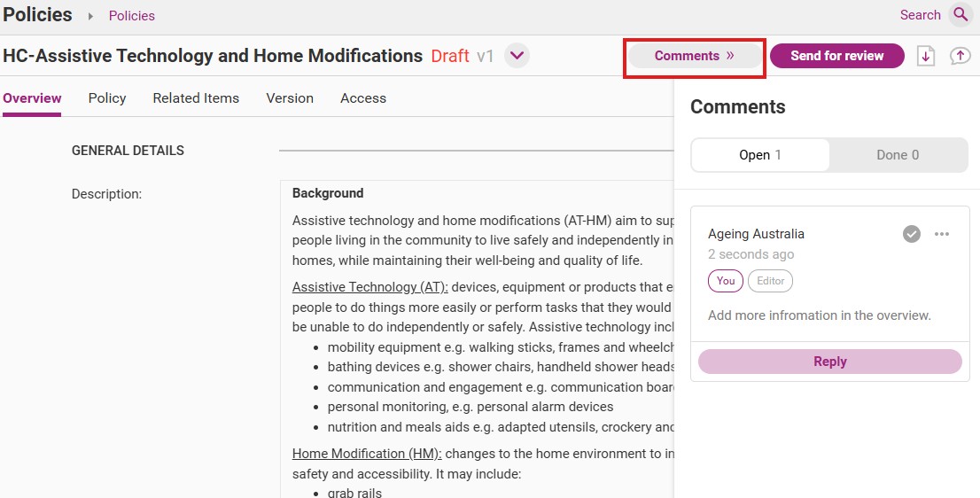The height and width of the screenshot is (498, 980).
Task: Click the search magnifier icon
Action: coord(961,14)
